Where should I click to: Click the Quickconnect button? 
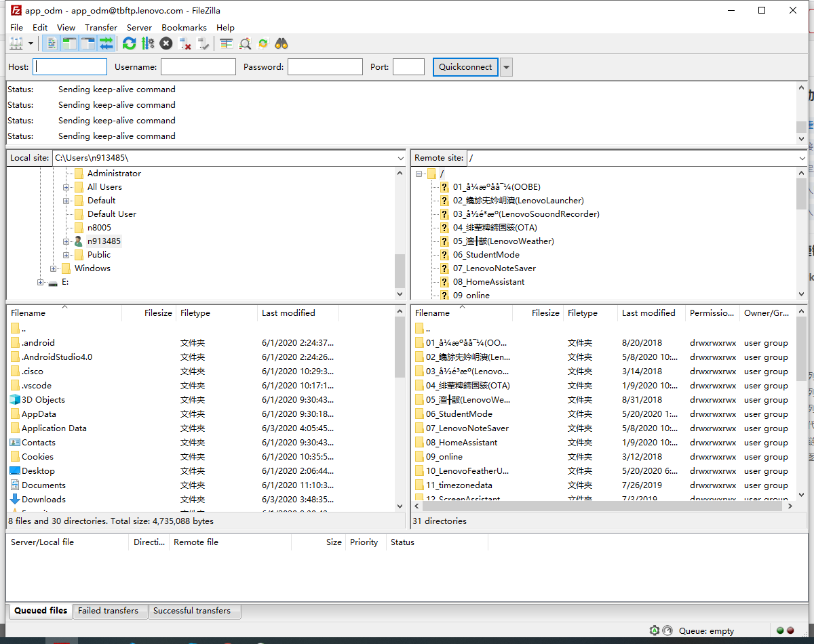tap(465, 67)
